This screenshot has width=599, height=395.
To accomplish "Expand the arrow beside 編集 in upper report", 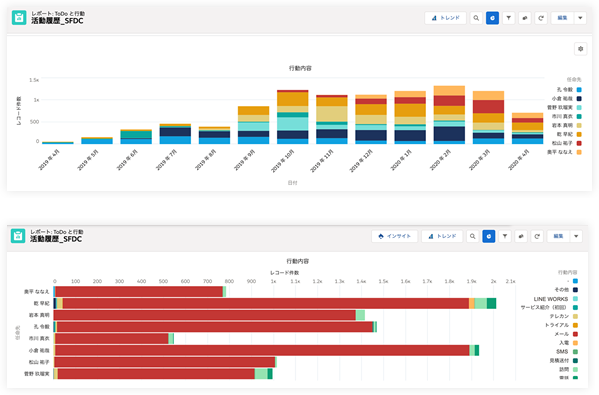I will (x=580, y=18).
